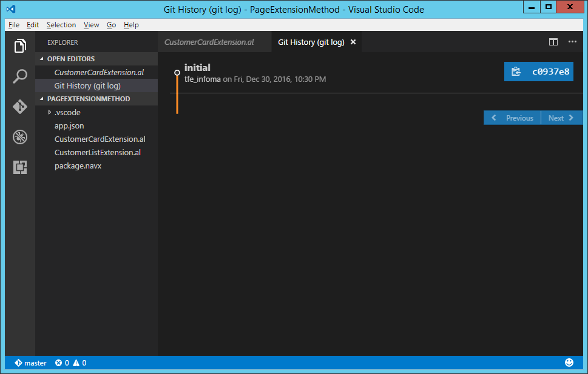This screenshot has height=374, width=588.
Task: Switch to the CustomerCardExtension.al tab
Action: pyautogui.click(x=209, y=42)
